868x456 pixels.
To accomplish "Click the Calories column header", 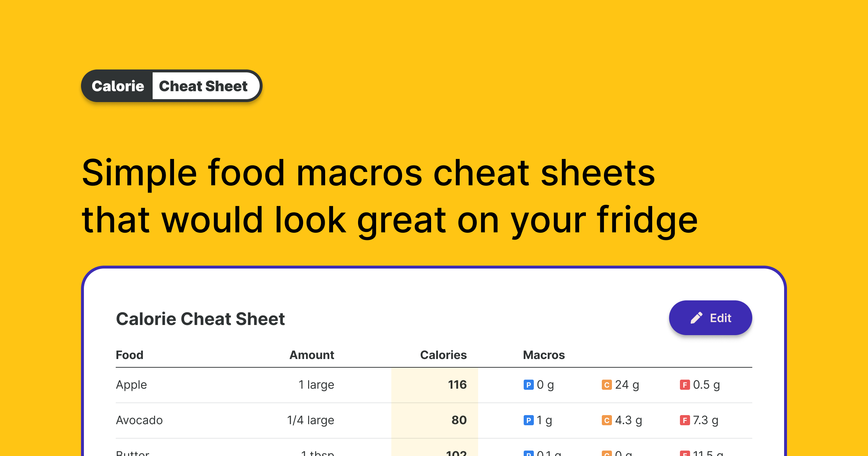I will click(443, 355).
